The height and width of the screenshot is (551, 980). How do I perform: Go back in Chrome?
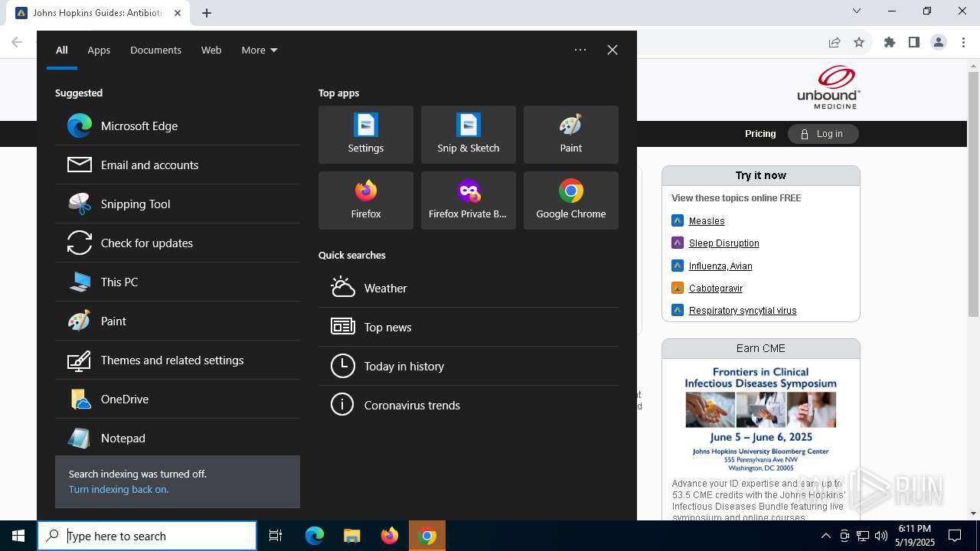(x=17, y=42)
